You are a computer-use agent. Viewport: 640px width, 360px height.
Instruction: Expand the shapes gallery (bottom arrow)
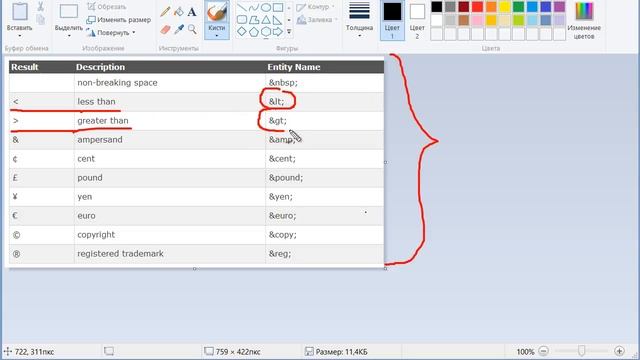click(x=289, y=31)
